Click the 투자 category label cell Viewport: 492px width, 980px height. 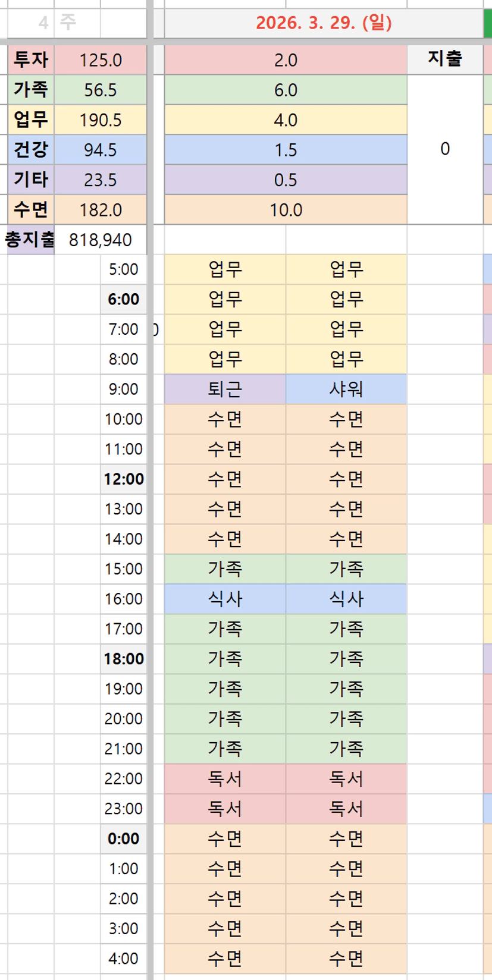31,60
